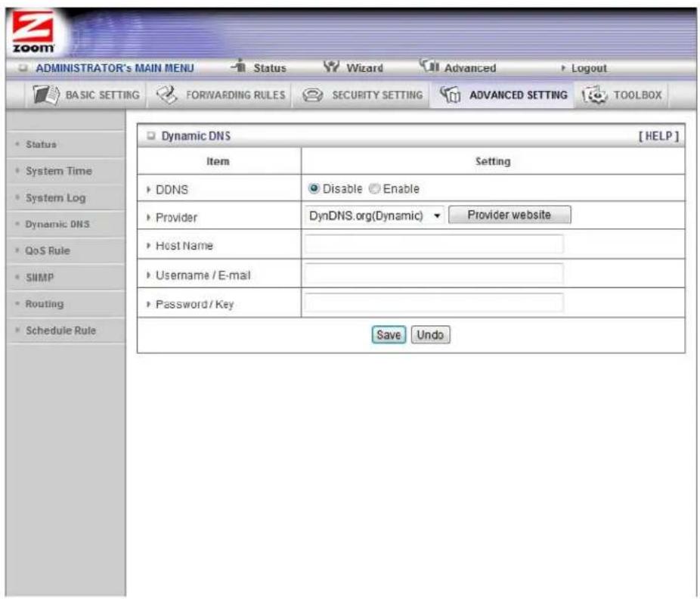Open Dynamic DNS in the sidebar
Viewport: 700px width, 599px height.
[57, 224]
